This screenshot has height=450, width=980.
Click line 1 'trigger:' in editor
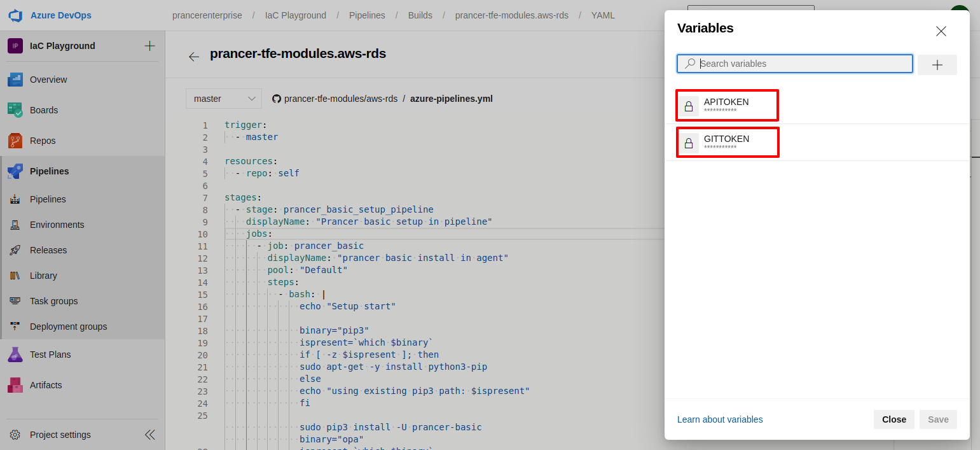(245, 125)
